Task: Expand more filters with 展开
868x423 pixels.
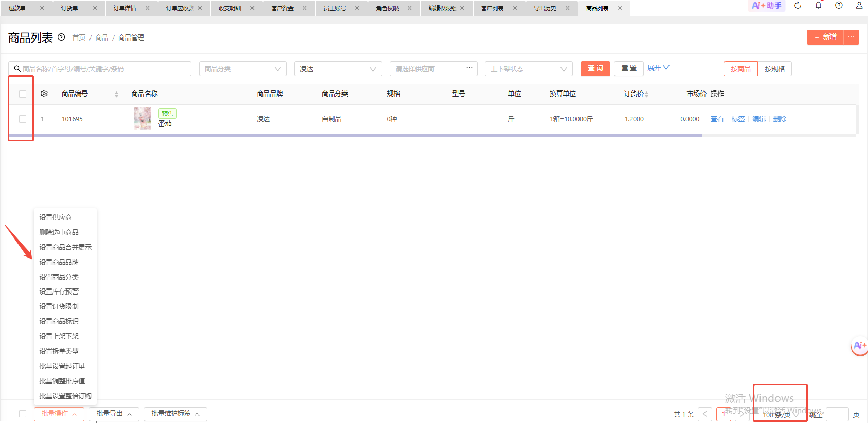Action: [658, 68]
